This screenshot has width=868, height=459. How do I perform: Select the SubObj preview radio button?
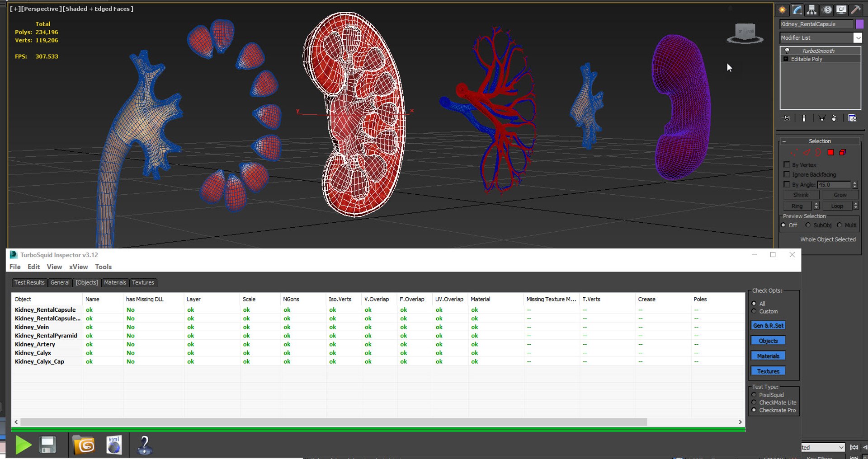[x=808, y=225]
